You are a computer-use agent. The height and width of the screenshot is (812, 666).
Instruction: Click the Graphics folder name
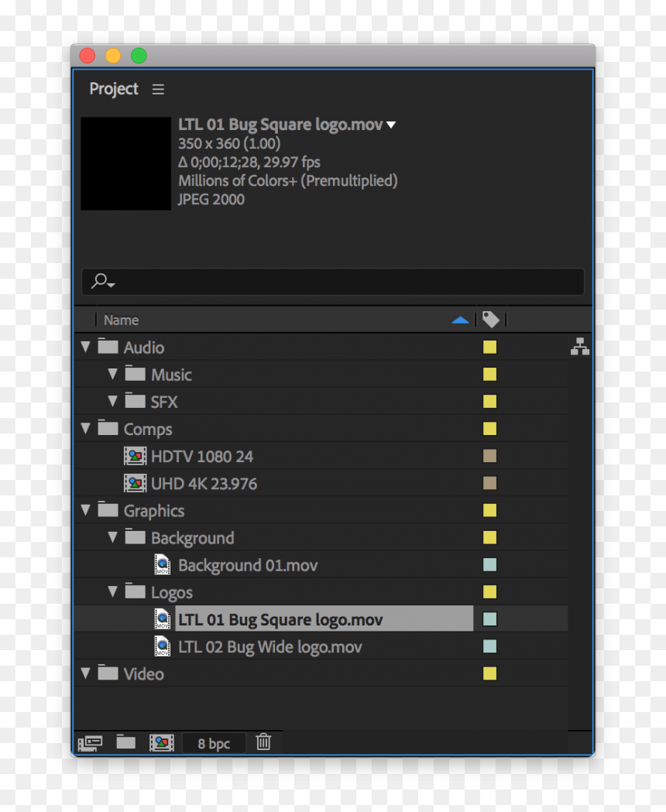(154, 511)
